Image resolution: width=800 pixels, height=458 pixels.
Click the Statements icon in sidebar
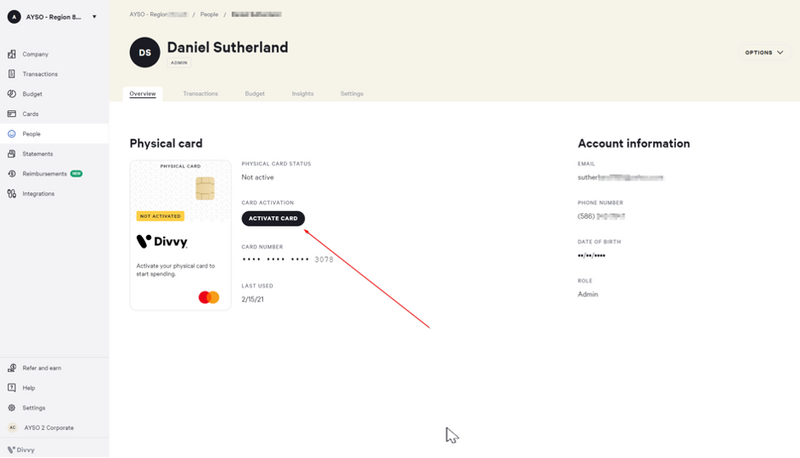tap(12, 154)
